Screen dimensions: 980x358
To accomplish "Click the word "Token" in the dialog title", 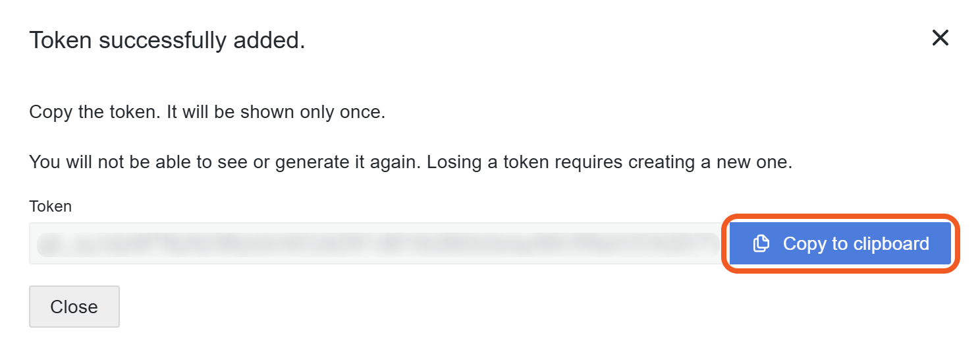I will pyautogui.click(x=61, y=41).
